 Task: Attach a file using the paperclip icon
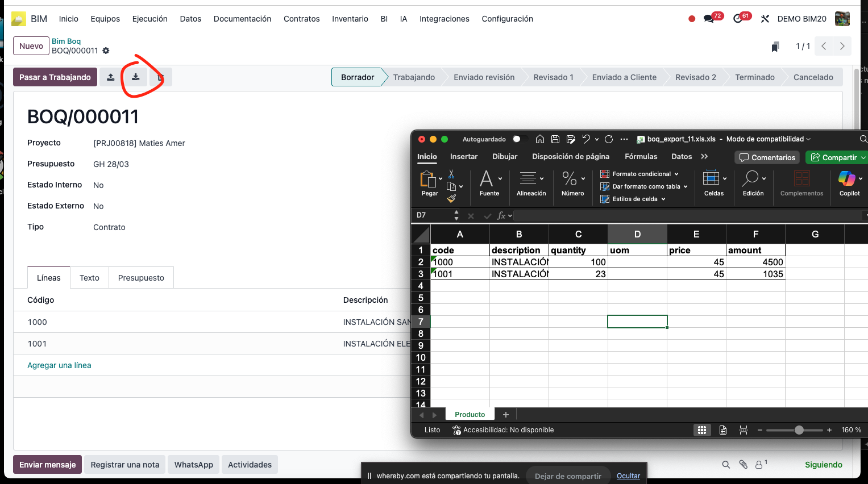click(744, 464)
